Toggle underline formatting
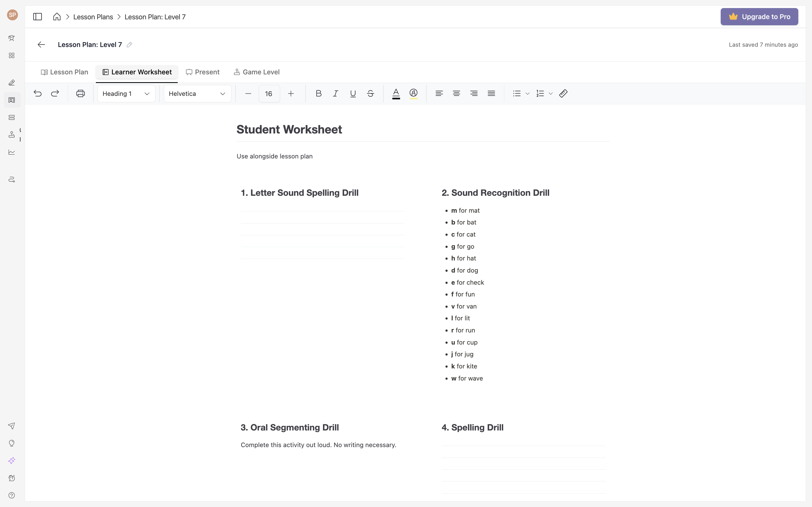812x507 pixels. click(352, 93)
